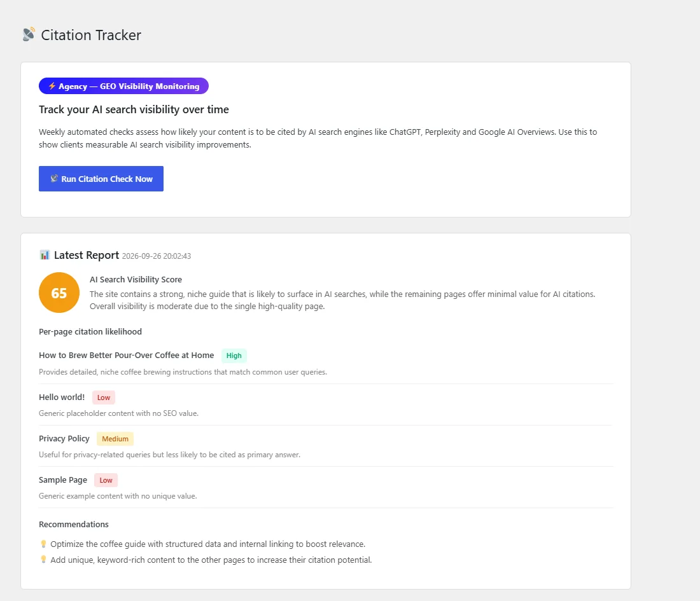Click the satellite icon inside the Run Citation Check button
700x601 pixels.
(x=54, y=179)
